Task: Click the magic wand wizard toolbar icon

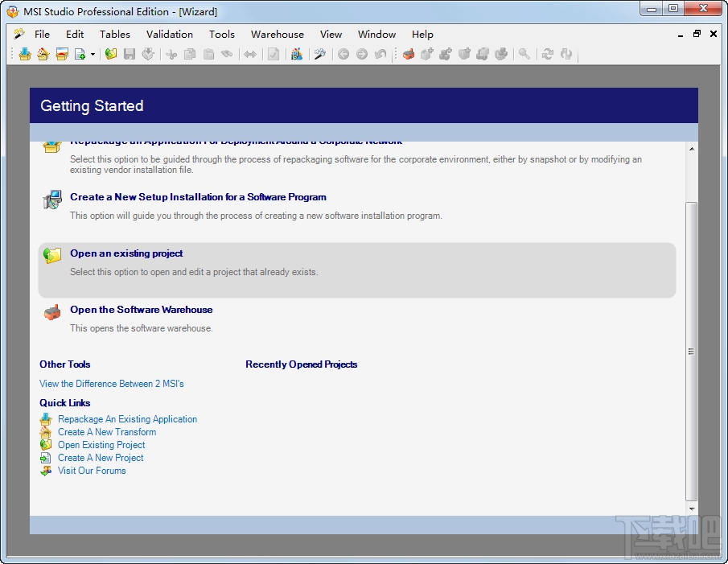Action: click(x=320, y=55)
